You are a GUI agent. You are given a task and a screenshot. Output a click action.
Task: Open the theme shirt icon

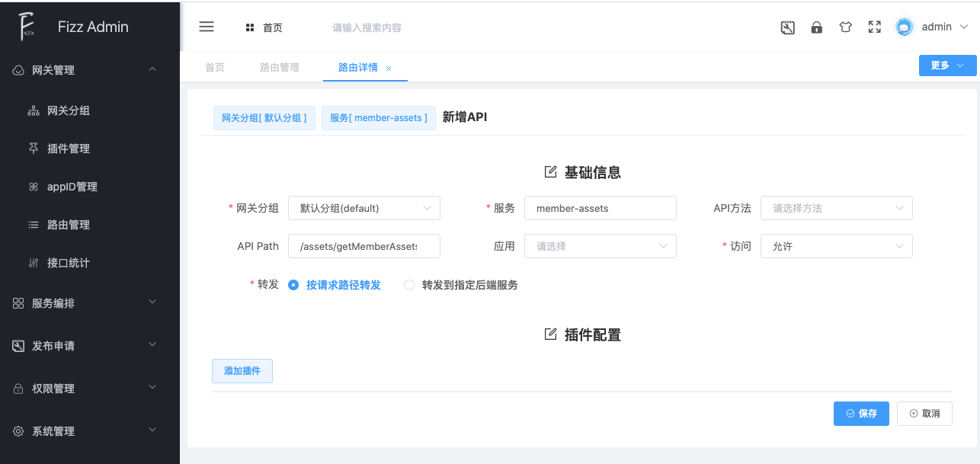pyautogui.click(x=845, y=27)
